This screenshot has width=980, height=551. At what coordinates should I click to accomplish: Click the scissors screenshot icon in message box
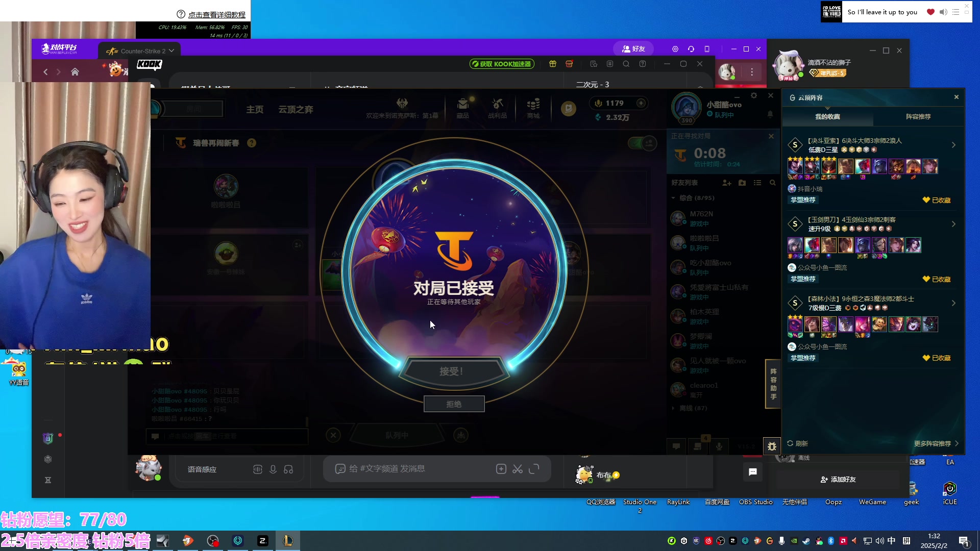(518, 469)
